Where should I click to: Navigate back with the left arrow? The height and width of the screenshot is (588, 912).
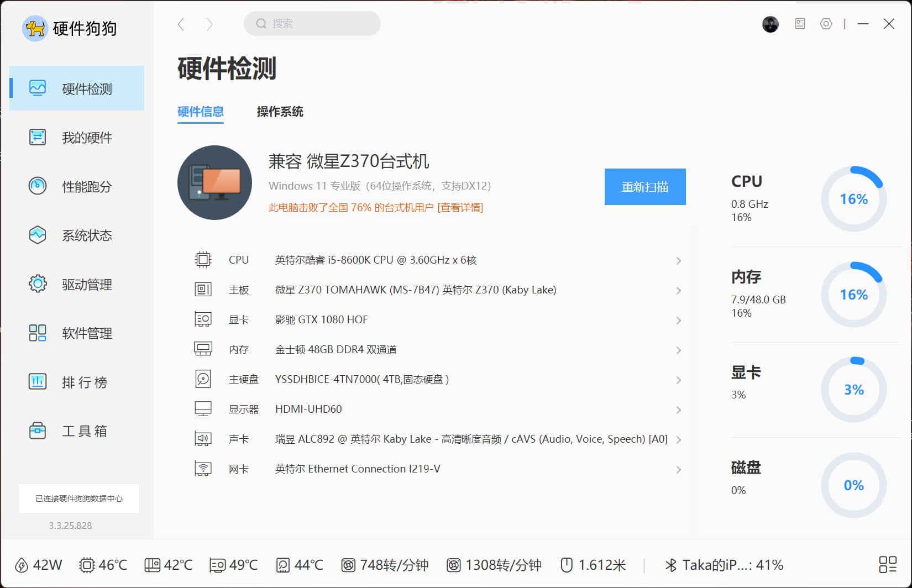pos(181,24)
